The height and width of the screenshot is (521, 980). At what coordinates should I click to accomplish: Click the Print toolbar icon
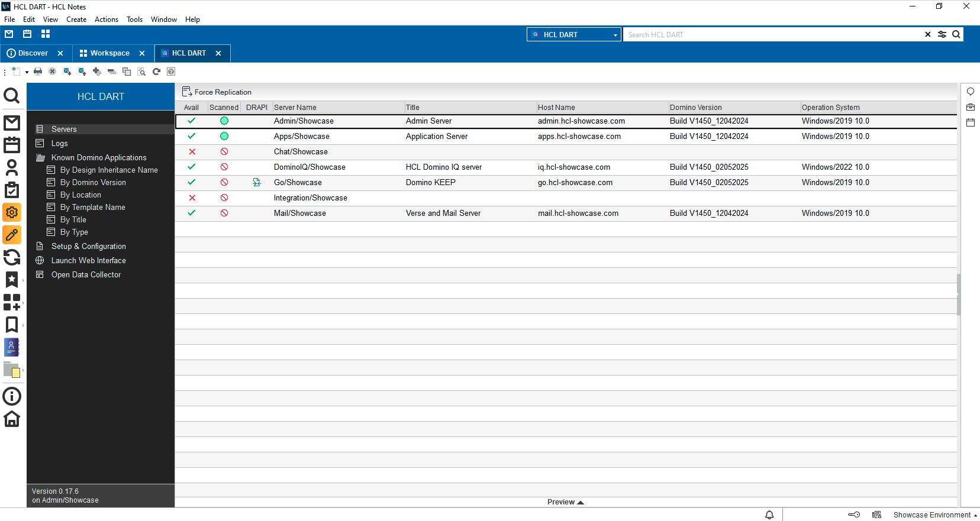38,72
